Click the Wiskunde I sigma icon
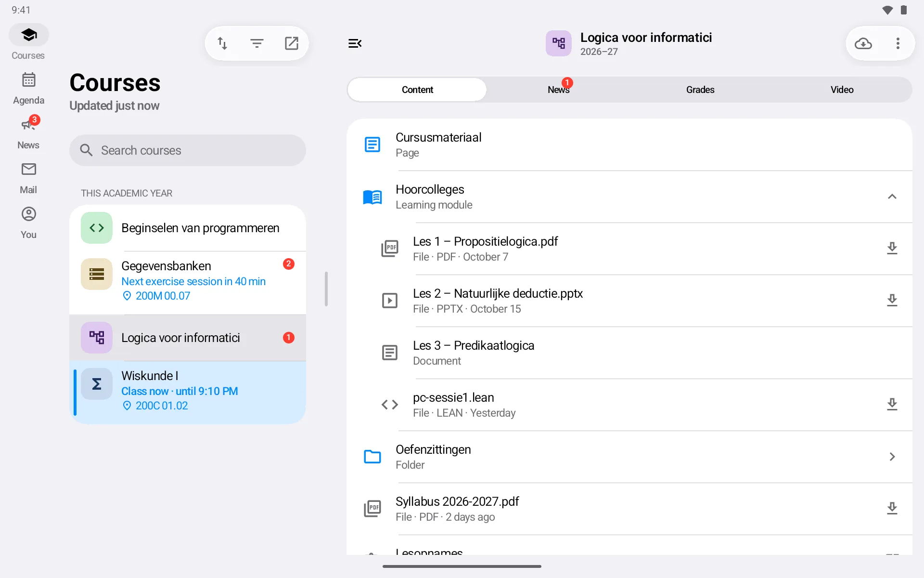Image resolution: width=924 pixels, height=578 pixels. [x=97, y=384]
